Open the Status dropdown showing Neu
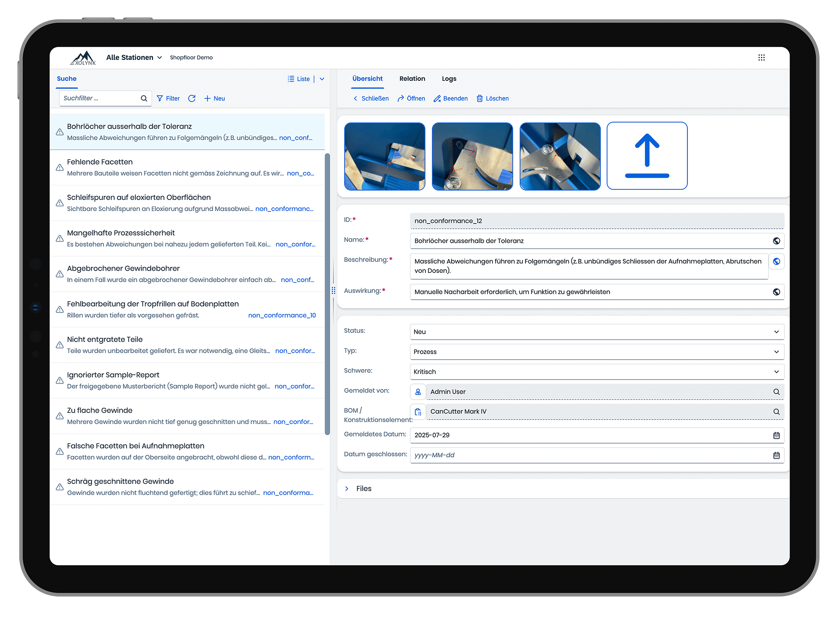The height and width of the screenshot is (617, 840). [597, 332]
